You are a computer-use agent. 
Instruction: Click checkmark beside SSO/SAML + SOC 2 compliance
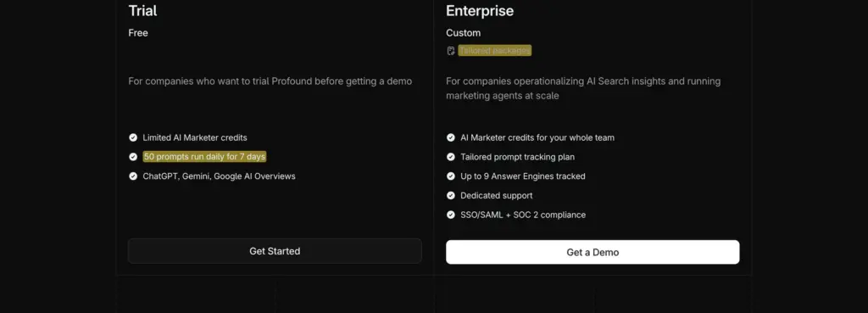pyautogui.click(x=451, y=215)
